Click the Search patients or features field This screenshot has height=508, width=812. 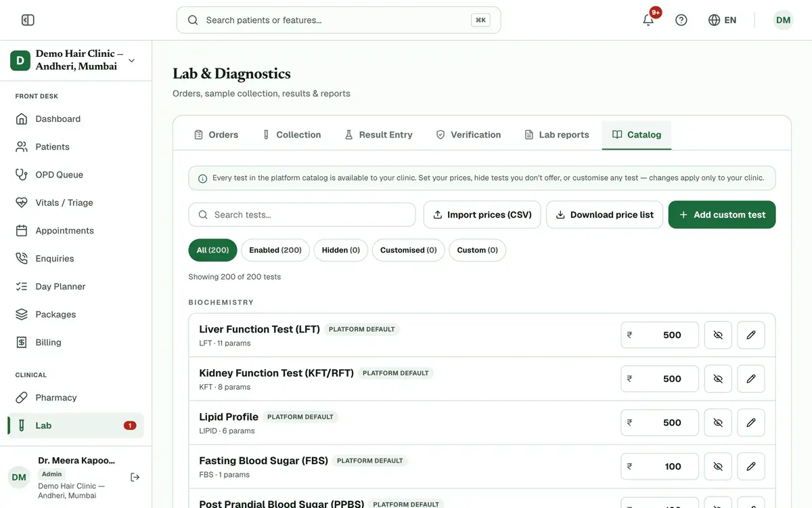(x=338, y=20)
